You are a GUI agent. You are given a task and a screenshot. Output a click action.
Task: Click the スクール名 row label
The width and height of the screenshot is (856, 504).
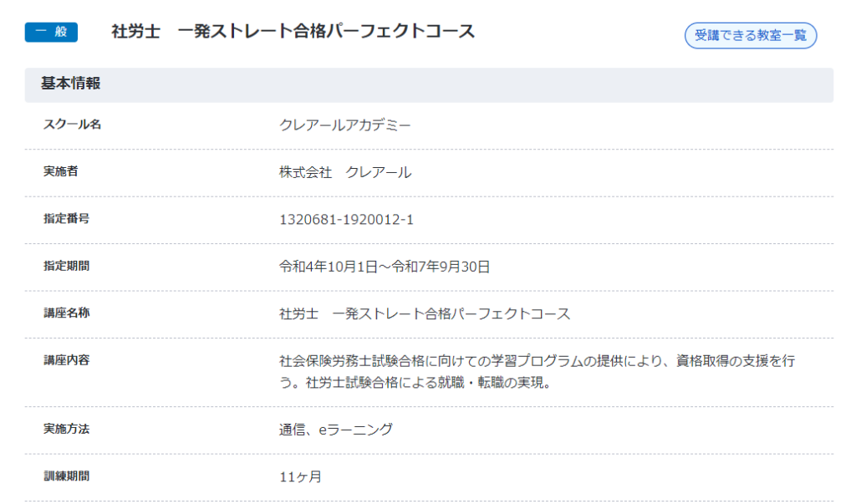point(72,125)
